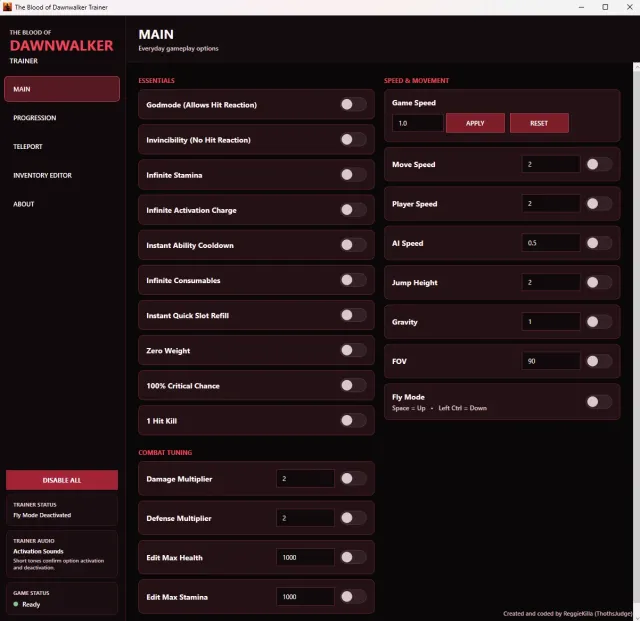The image size is (640, 621).
Task: Click the green Ready status indicator
Action: [16, 604]
